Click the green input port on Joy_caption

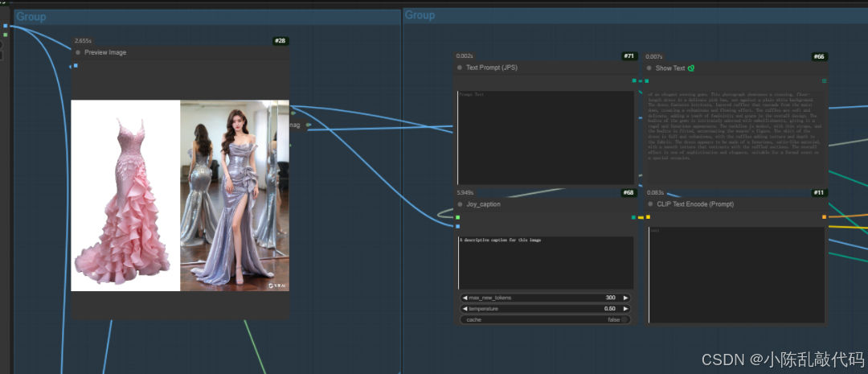click(x=458, y=217)
